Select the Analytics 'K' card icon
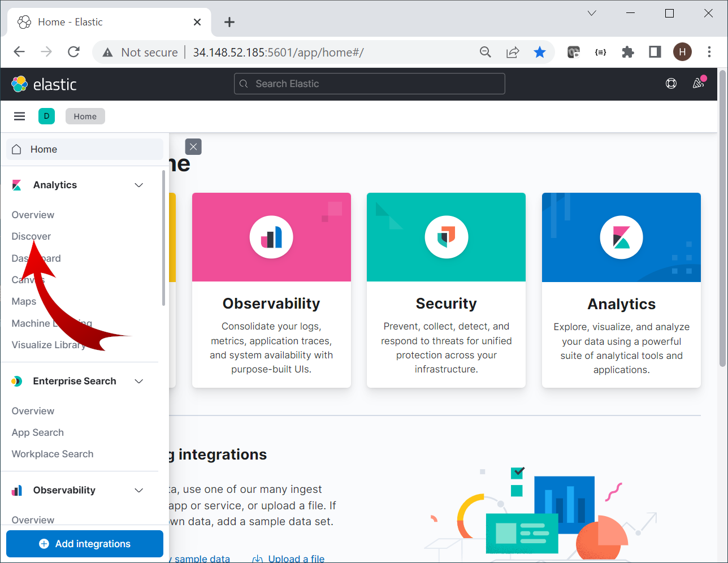Screen dimensions: 728x563 click(x=621, y=237)
